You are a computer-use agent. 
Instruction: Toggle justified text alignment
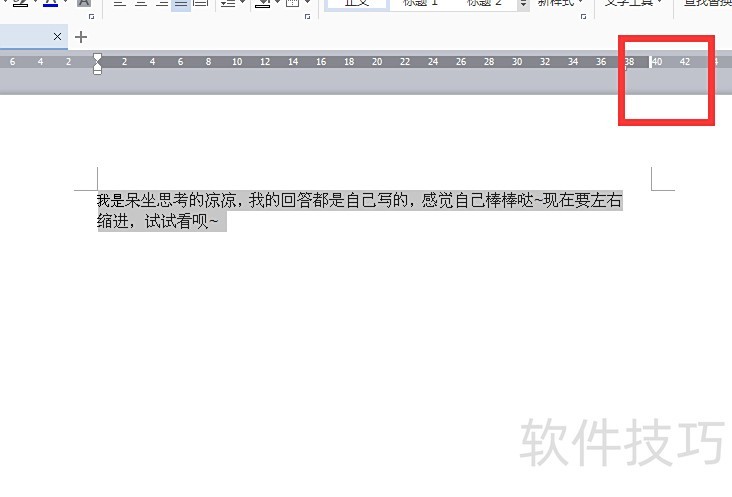click(x=180, y=4)
